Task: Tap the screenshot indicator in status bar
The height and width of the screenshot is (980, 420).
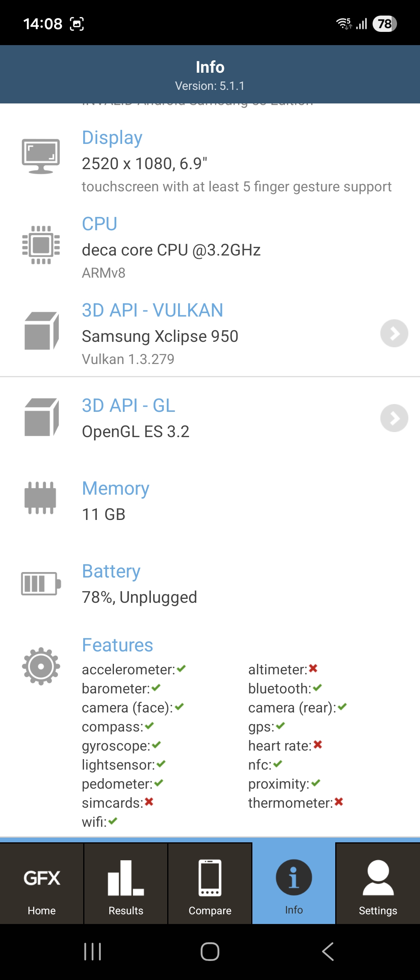Action: tap(77, 24)
